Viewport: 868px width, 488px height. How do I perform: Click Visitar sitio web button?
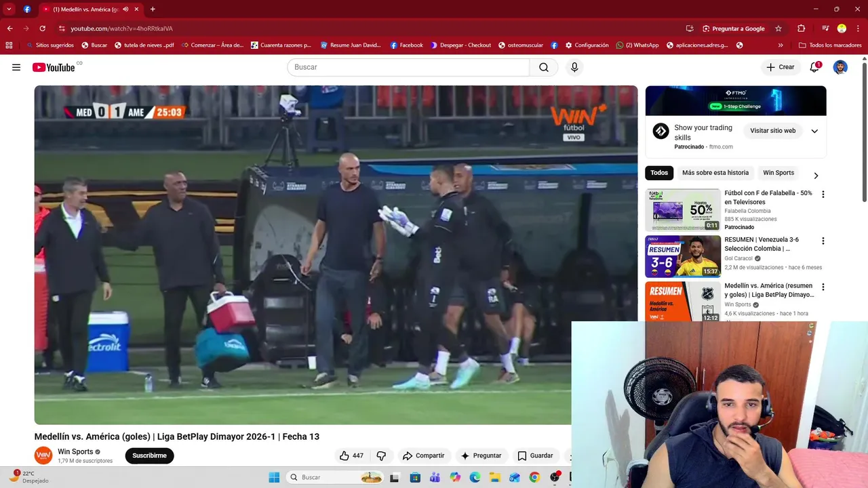point(772,131)
